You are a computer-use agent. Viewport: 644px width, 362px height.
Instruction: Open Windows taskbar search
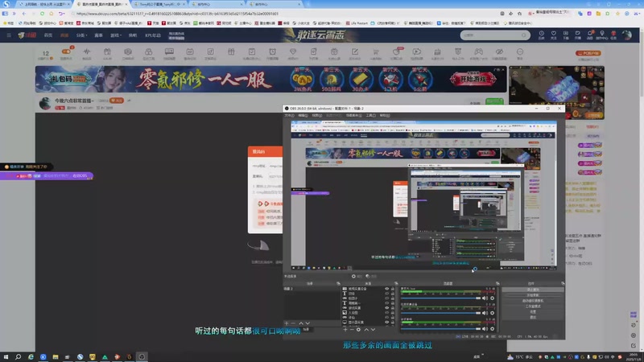(18, 356)
